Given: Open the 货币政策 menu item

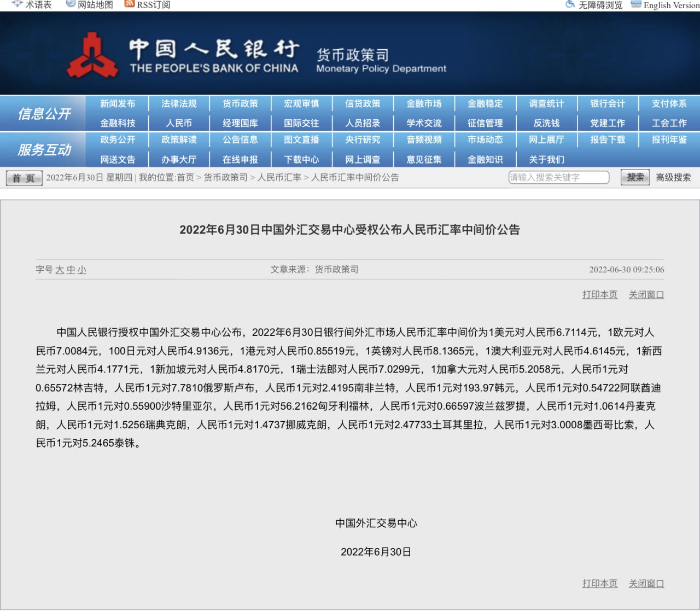Looking at the screenshot, I should tap(240, 103).
